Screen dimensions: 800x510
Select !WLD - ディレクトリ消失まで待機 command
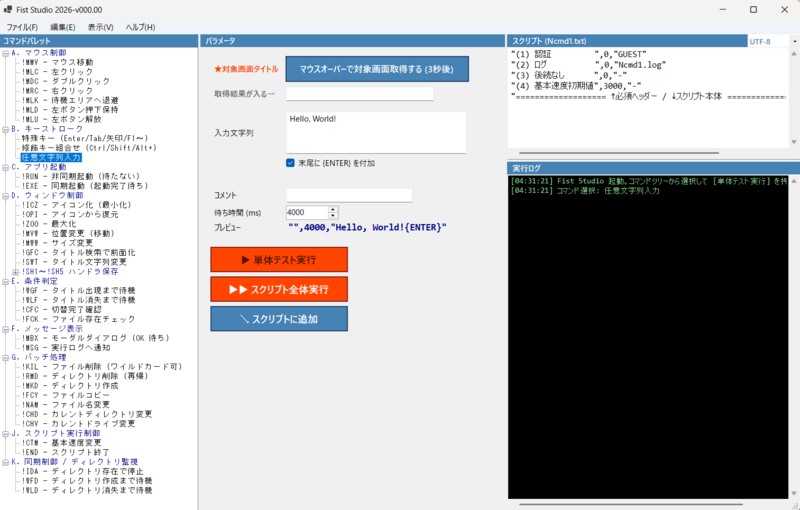87,491
